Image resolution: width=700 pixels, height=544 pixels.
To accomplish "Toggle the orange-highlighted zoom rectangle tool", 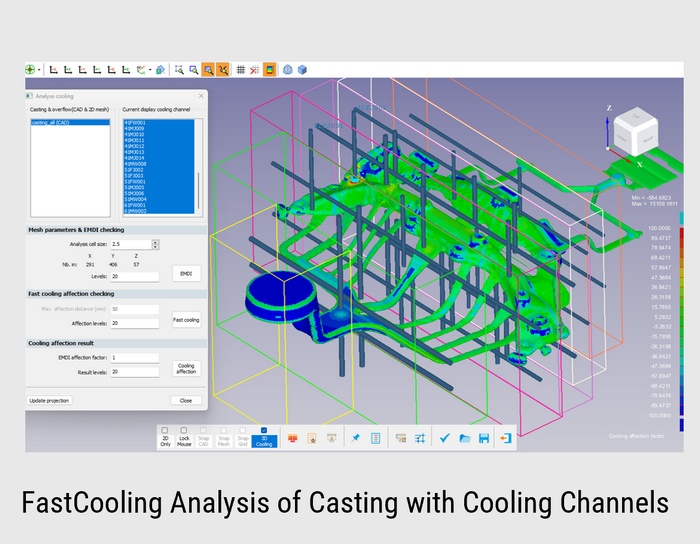I will point(208,70).
